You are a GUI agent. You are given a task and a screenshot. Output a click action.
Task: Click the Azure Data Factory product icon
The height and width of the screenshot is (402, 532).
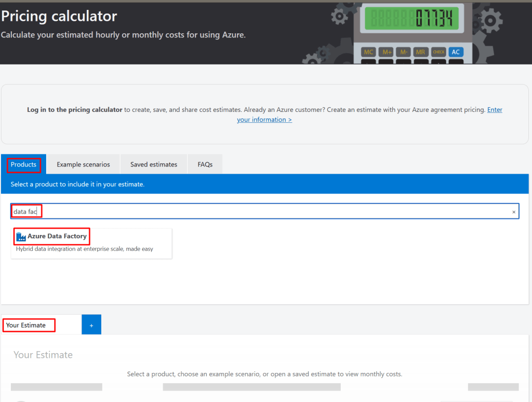(x=21, y=237)
